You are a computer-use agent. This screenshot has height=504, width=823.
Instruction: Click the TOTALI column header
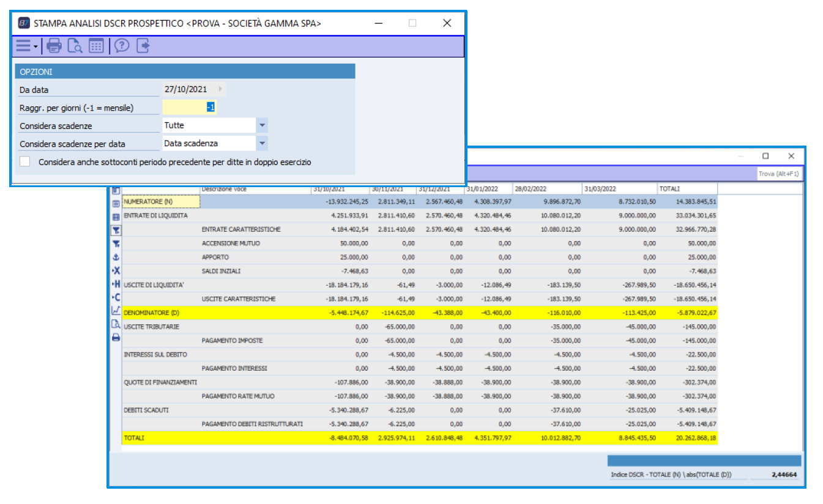click(687, 189)
